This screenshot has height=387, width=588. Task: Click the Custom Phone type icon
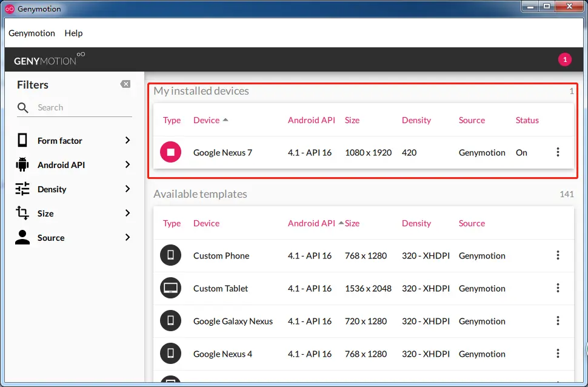[170, 255]
